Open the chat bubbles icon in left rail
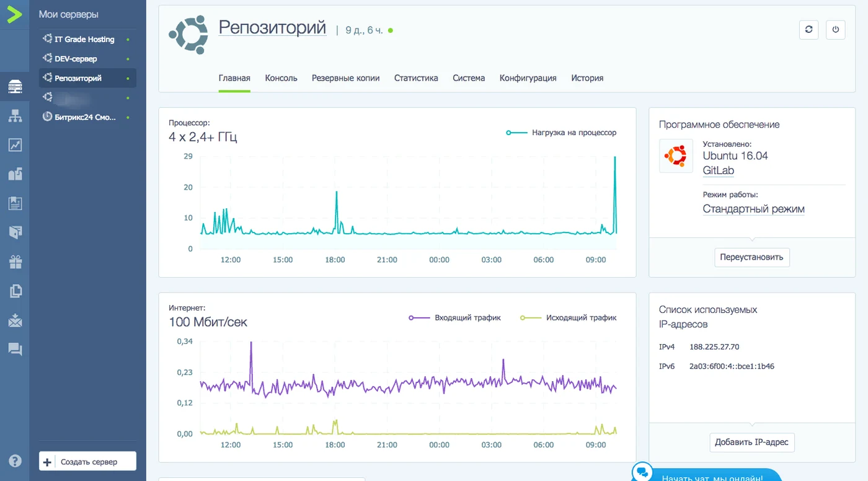Viewport: 868px width, 481px height. (15, 350)
